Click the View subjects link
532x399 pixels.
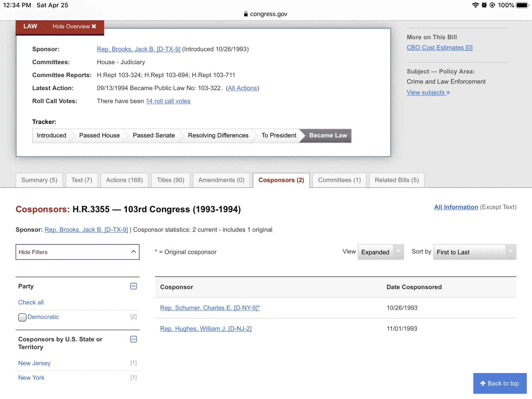428,92
